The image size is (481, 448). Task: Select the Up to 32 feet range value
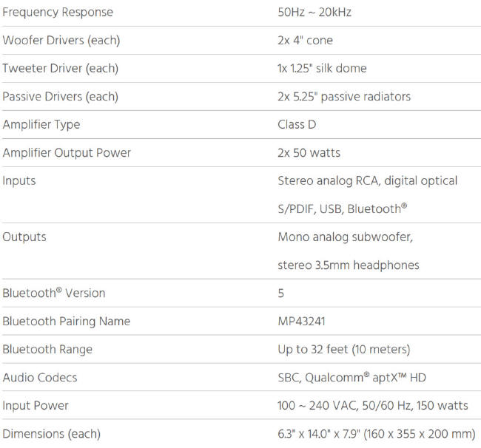(x=344, y=350)
